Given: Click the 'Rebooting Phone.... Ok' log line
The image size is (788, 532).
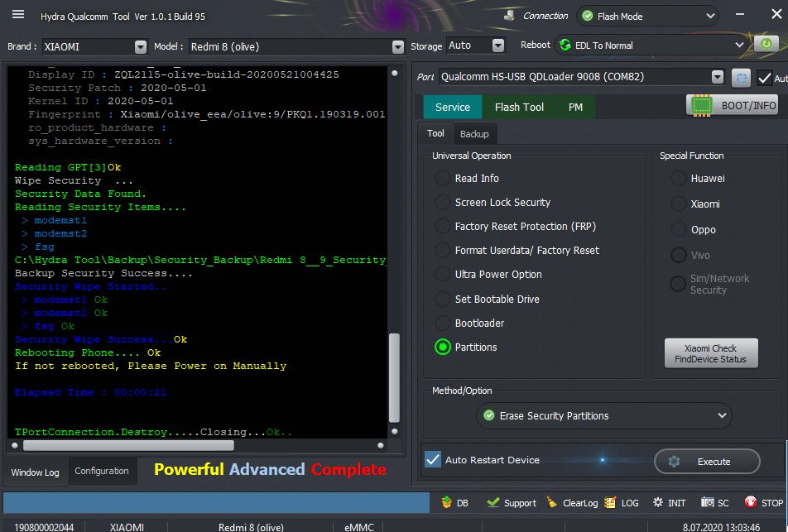Looking at the screenshot, I should pos(88,352).
